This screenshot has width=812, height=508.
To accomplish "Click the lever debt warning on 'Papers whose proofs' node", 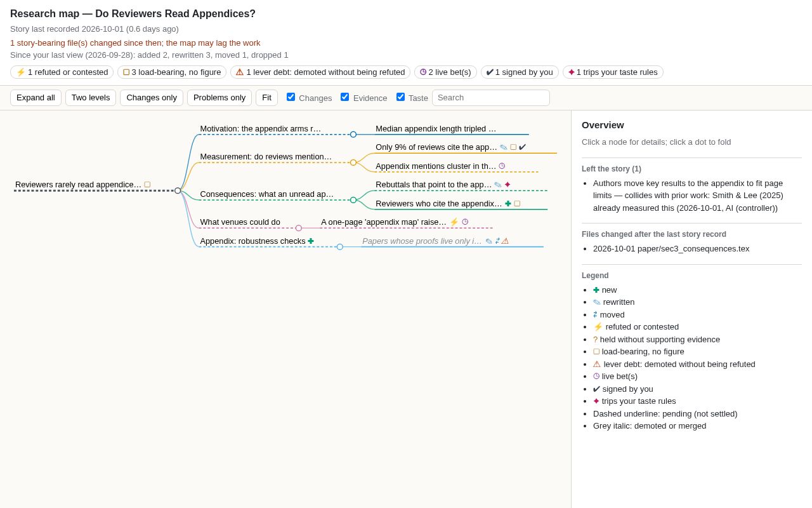I will pos(505,241).
